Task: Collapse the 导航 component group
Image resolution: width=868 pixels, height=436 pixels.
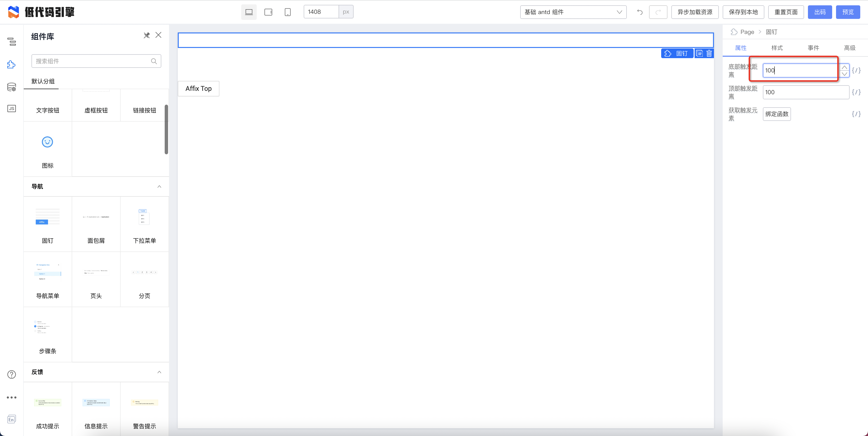Action: pos(159,187)
